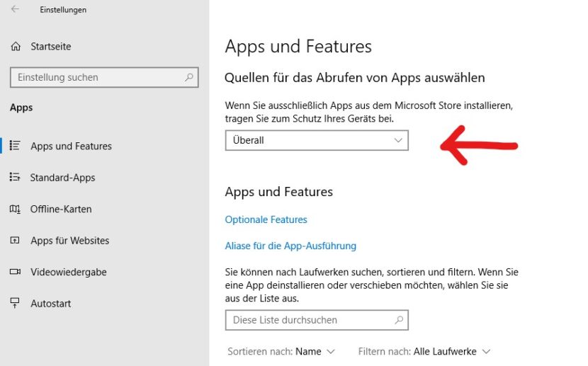Click the Offline-Karten map icon

click(15, 209)
